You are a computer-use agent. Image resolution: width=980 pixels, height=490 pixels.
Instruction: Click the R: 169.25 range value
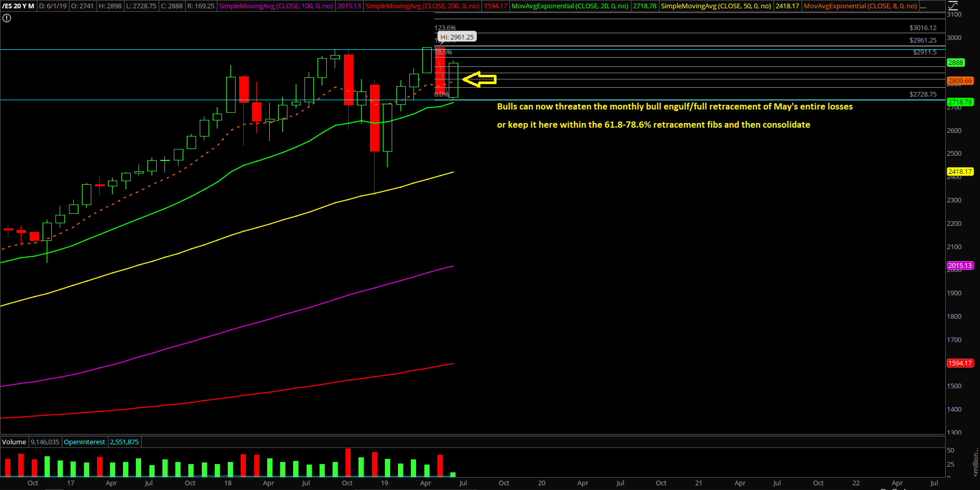click(201, 6)
